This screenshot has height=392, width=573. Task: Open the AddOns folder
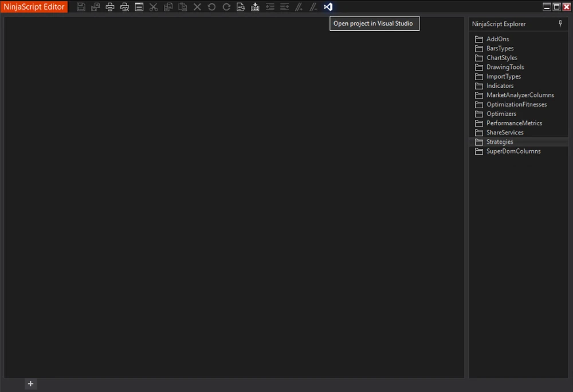coord(497,39)
